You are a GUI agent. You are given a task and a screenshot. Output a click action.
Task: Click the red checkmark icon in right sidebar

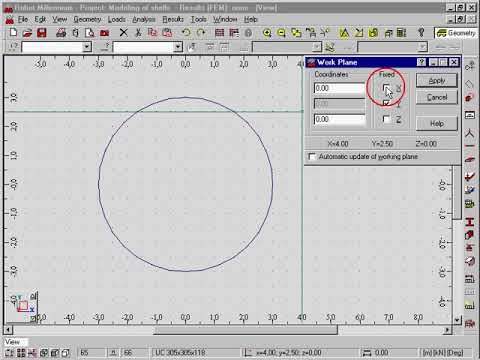pos(470,176)
